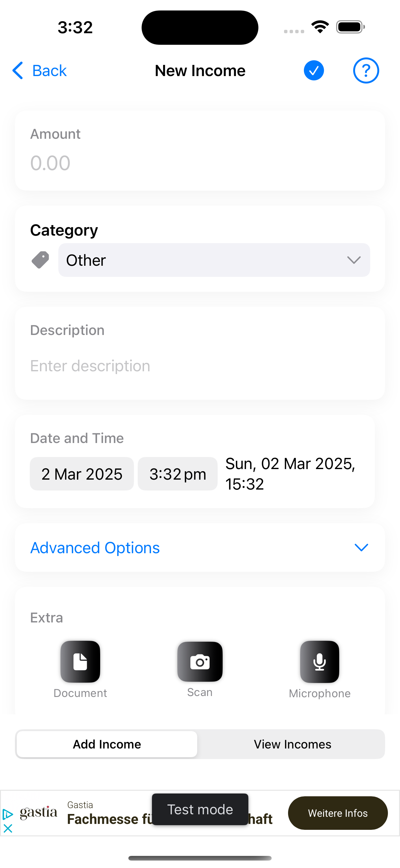Tap the gastia logo in ad
This screenshot has height=868, width=400.
(x=38, y=812)
